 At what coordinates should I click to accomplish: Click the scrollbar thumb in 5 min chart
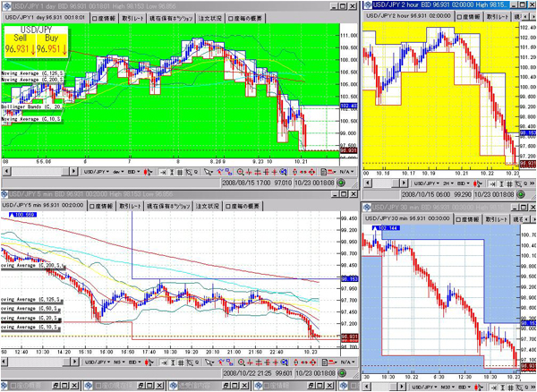pos(65,362)
